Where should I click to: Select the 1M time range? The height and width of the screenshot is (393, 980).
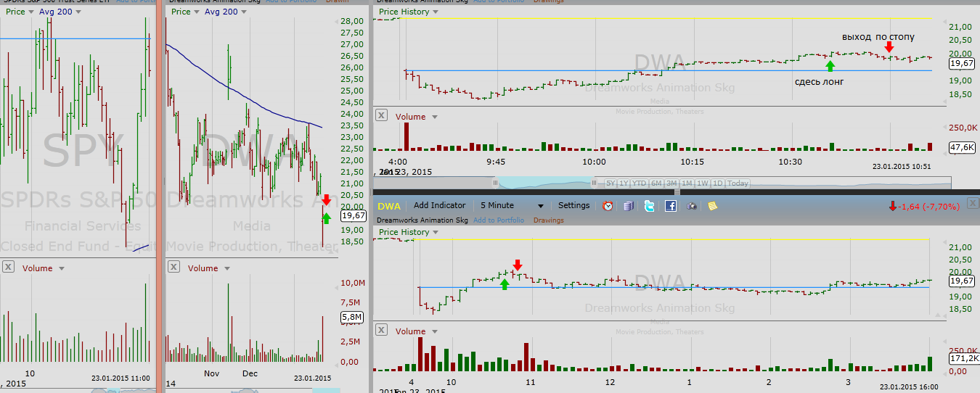[x=687, y=183]
